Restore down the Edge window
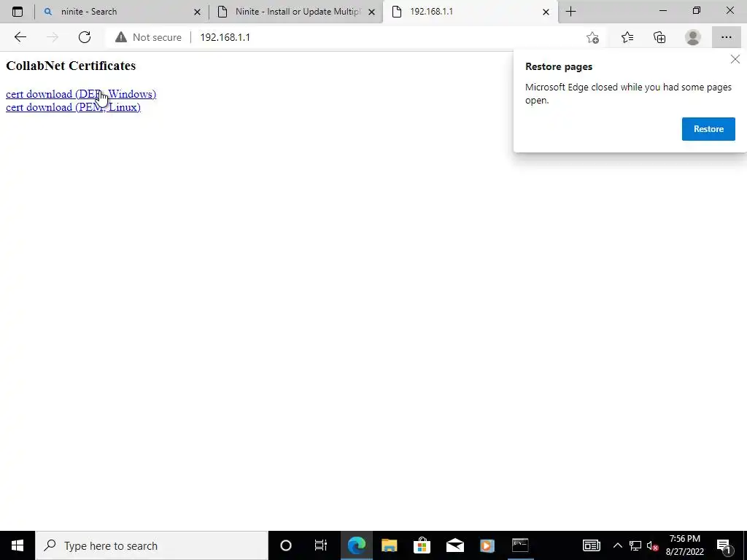This screenshot has width=747, height=560. coord(697,10)
